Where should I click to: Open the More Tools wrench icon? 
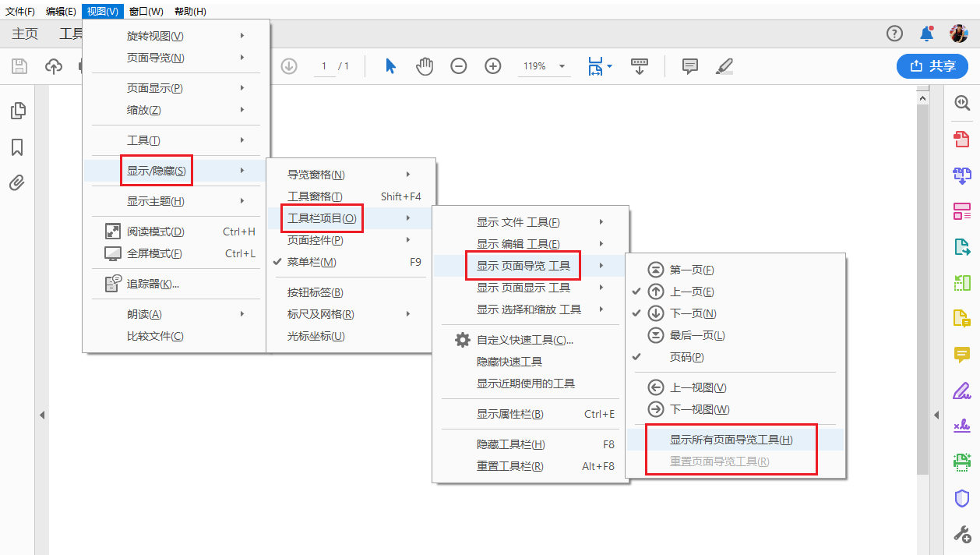click(x=962, y=534)
